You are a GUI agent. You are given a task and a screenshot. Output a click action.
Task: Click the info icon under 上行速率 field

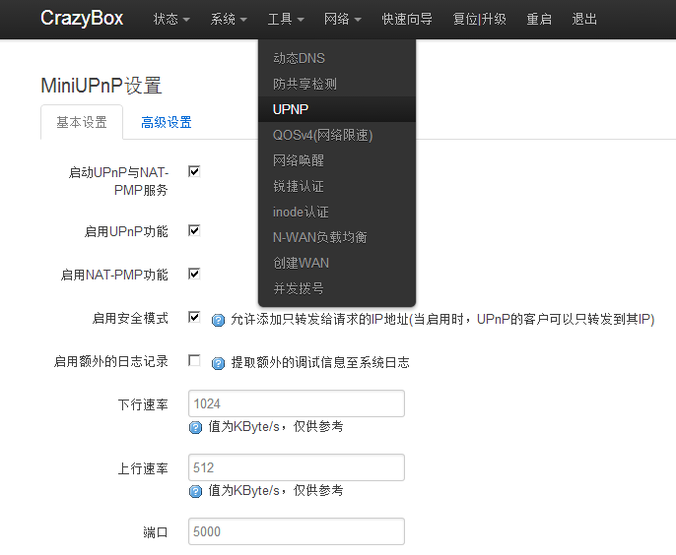point(196,491)
